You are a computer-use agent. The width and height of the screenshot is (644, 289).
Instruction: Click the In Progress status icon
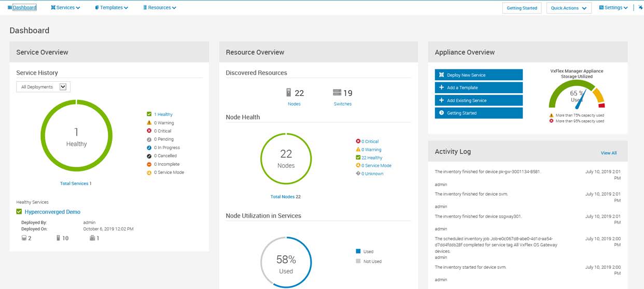pos(149,148)
